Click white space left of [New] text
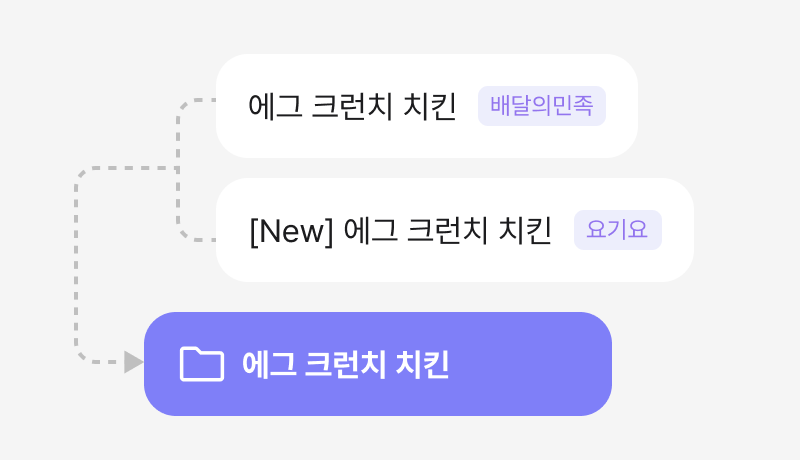The width and height of the screenshot is (800, 460). click(x=232, y=231)
